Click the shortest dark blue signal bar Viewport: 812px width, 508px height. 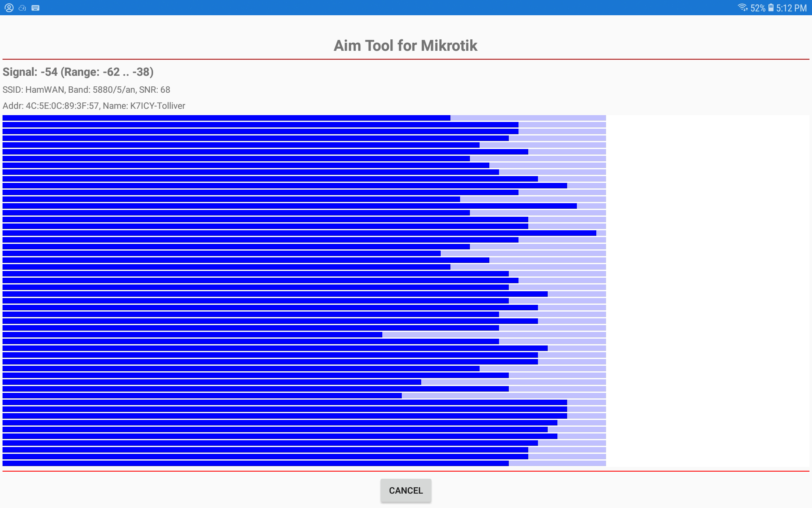[x=192, y=335]
